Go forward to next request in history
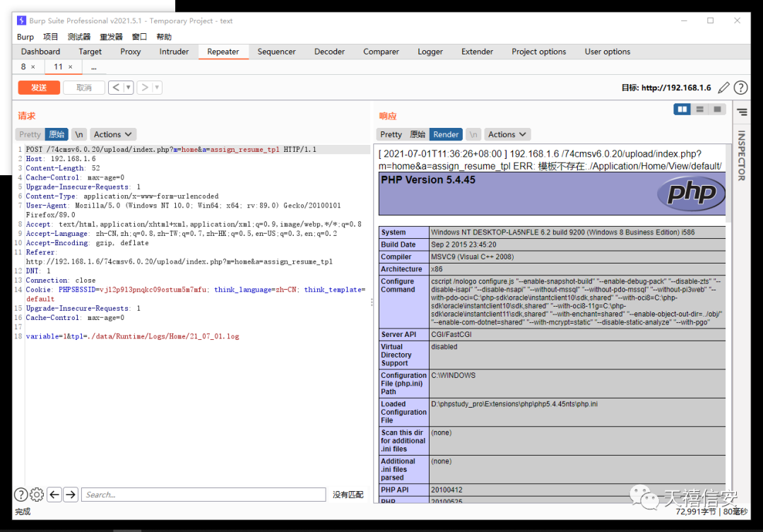 (x=145, y=88)
